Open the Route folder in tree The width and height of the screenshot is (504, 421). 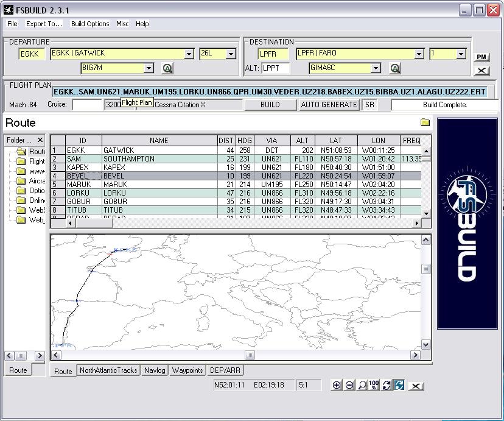(x=31, y=152)
